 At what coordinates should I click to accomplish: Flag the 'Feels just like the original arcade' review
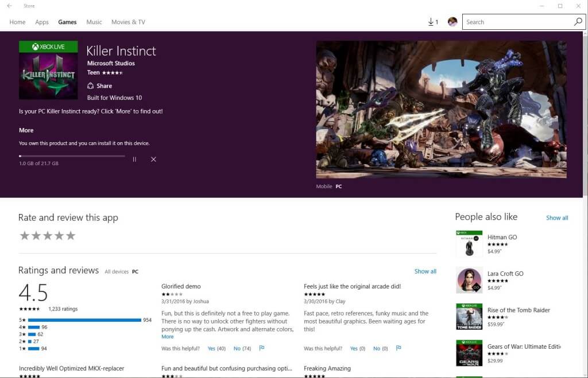399,348
